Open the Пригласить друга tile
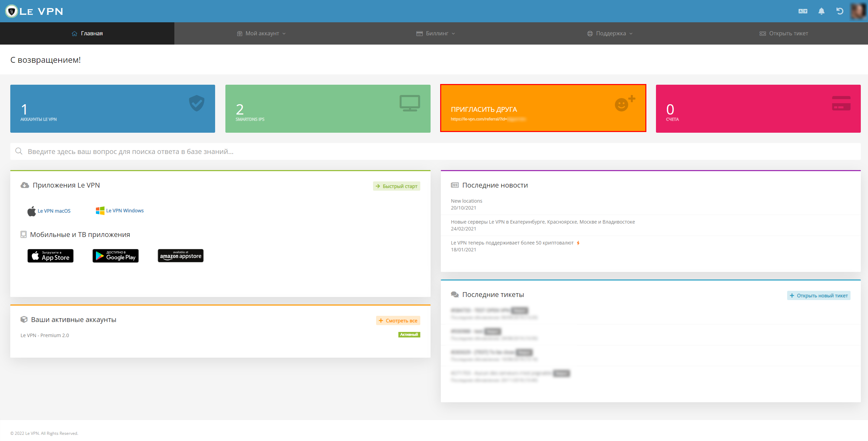 [x=543, y=108]
